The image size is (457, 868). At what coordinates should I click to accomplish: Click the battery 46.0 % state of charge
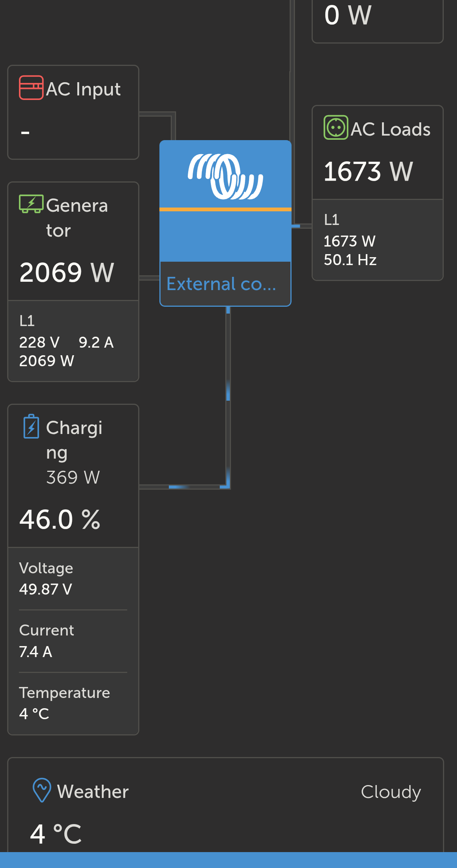60,519
